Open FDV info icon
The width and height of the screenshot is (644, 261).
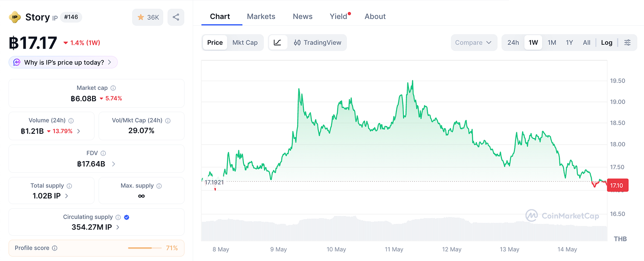[103, 153]
